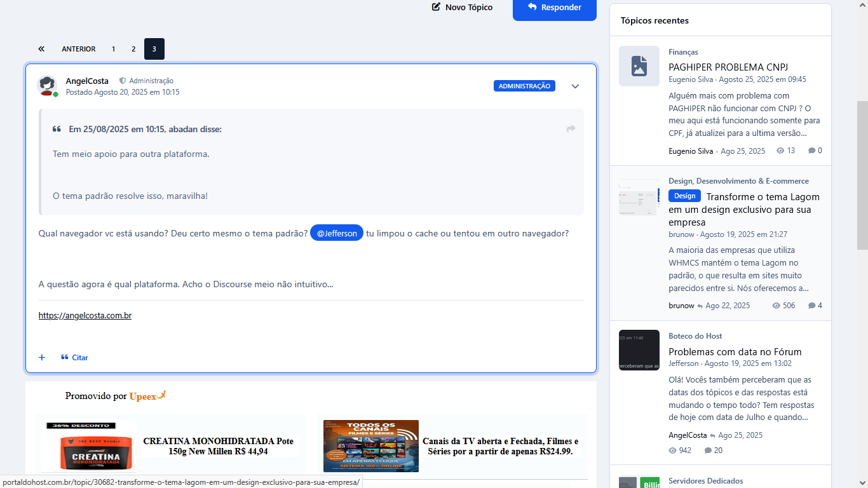Expand the post options chevron dropdown

coord(575,86)
